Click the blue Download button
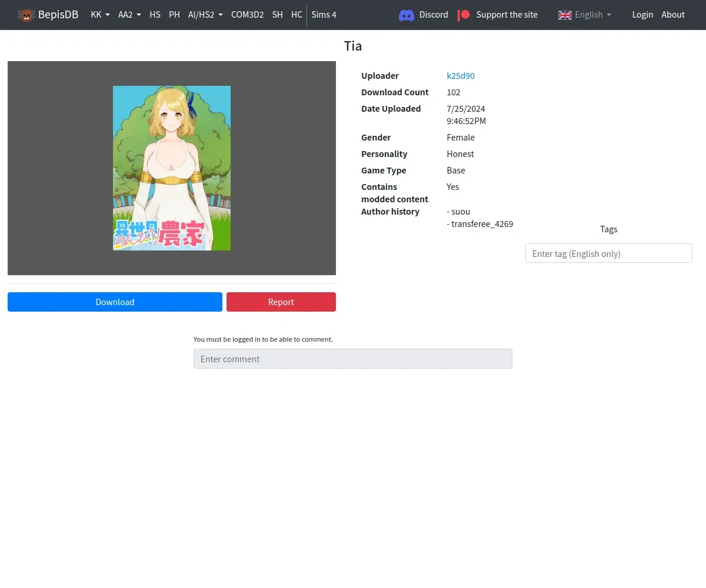The width and height of the screenshot is (706, 588). [x=115, y=302]
